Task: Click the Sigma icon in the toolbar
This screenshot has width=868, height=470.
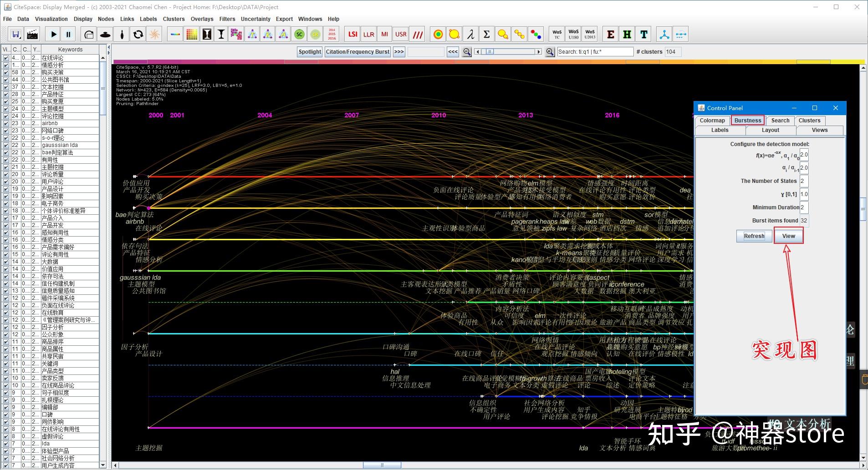Action: 486,34
